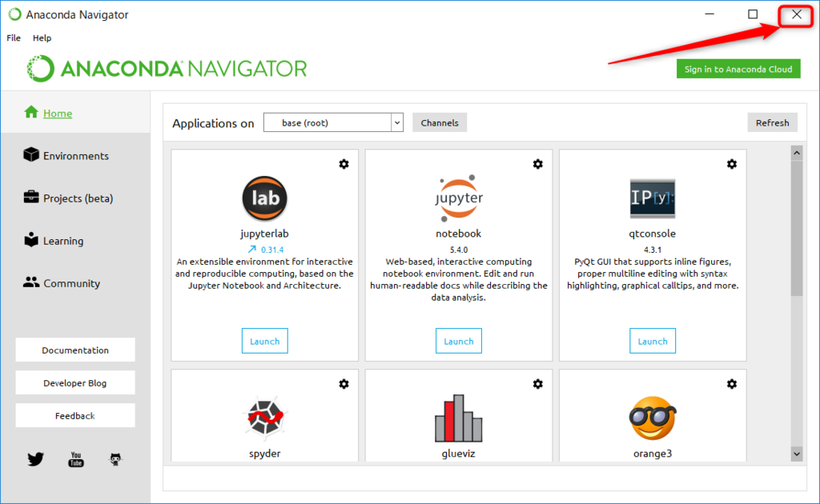Open orange3 settings gear
This screenshot has width=820, height=504.
[x=732, y=384]
